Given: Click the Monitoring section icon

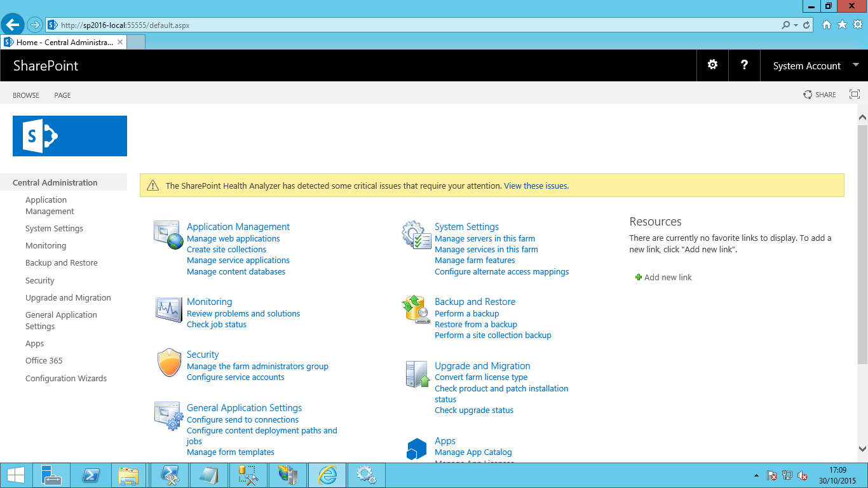Looking at the screenshot, I should (168, 309).
